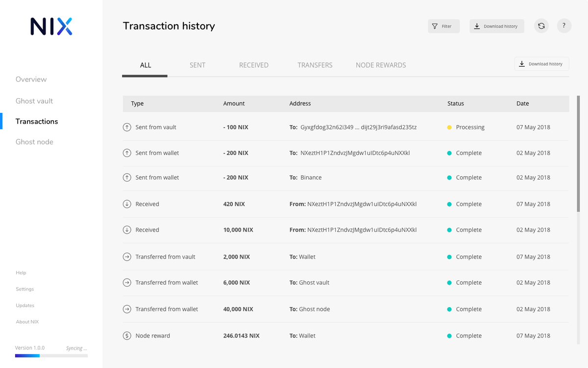Image resolution: width=588 pixels, height=368 pixels.
Task: Click the Status column header
Action: 456,104
